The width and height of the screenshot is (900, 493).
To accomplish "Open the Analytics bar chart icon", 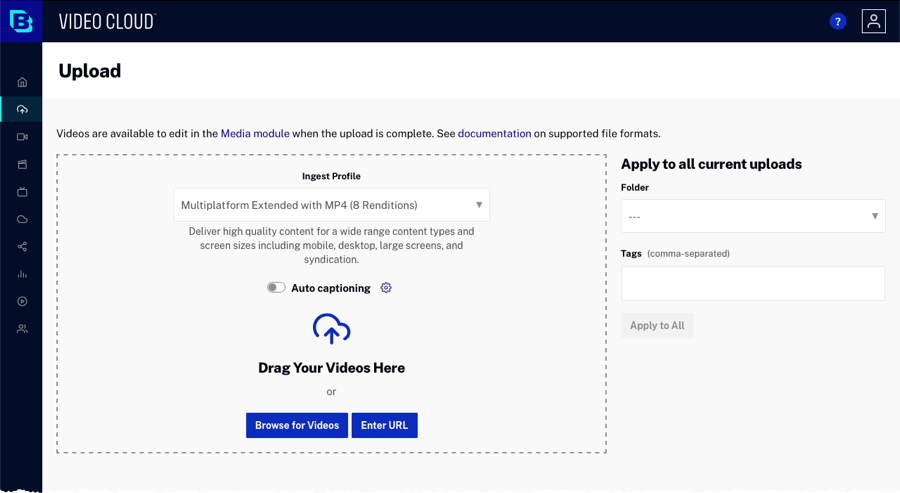I will (x=22, y=274).
